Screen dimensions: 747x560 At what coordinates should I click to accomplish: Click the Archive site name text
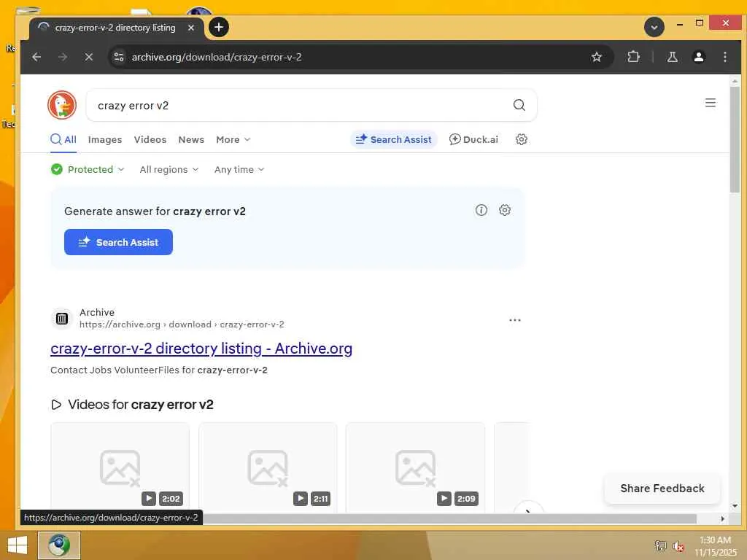coord(97,312)
